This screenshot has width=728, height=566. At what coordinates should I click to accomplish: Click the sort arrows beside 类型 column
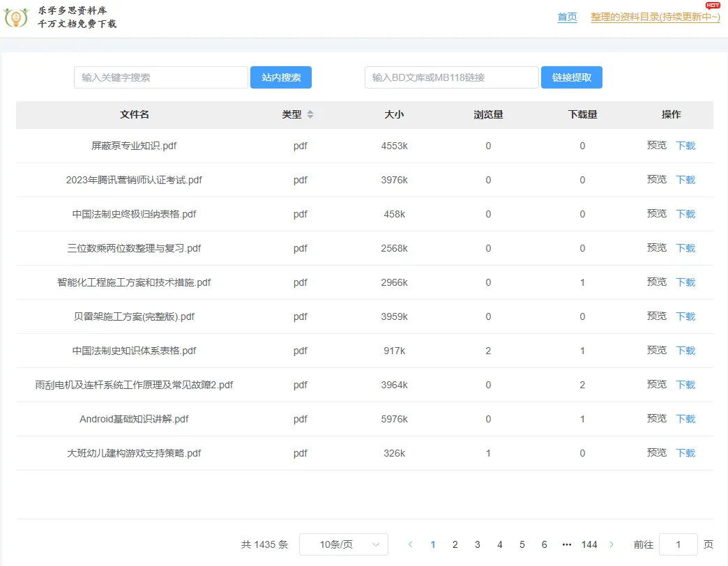(x=310, y=114)
